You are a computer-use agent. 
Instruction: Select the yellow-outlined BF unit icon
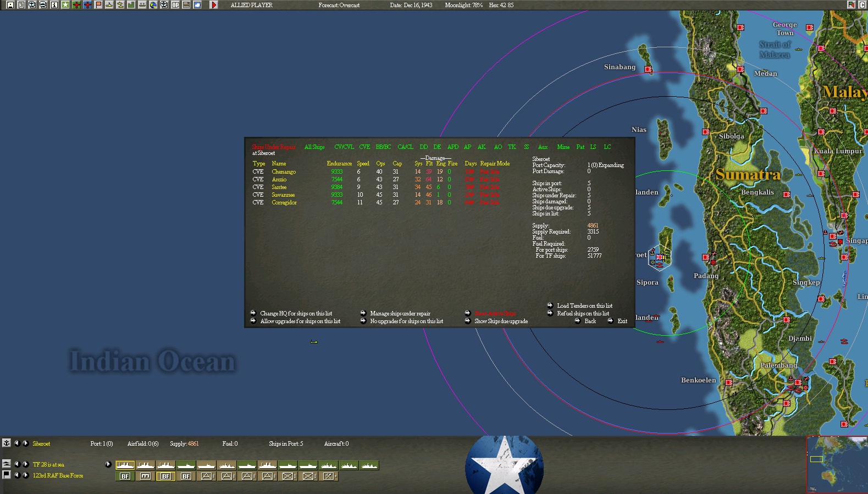(165, 476)
